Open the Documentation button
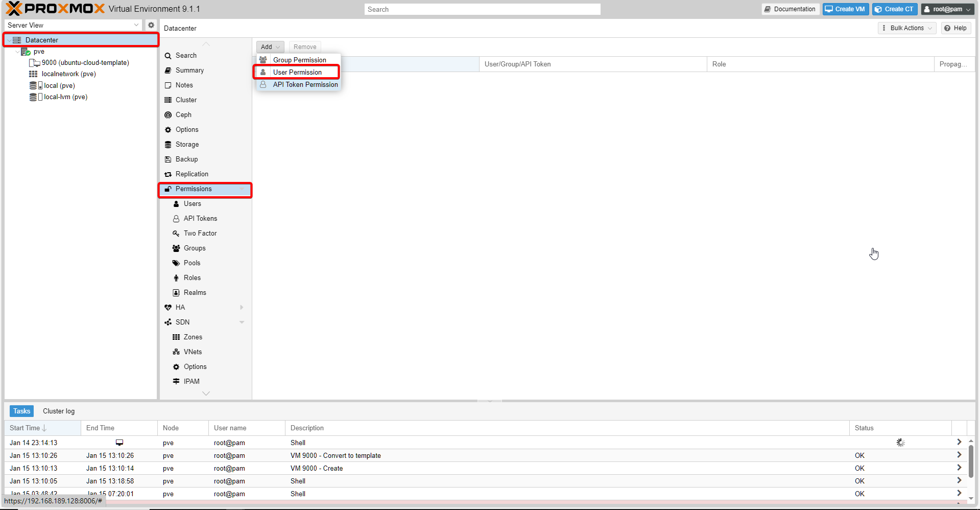This screenshot has height=510, width=980. coord(790,9)
